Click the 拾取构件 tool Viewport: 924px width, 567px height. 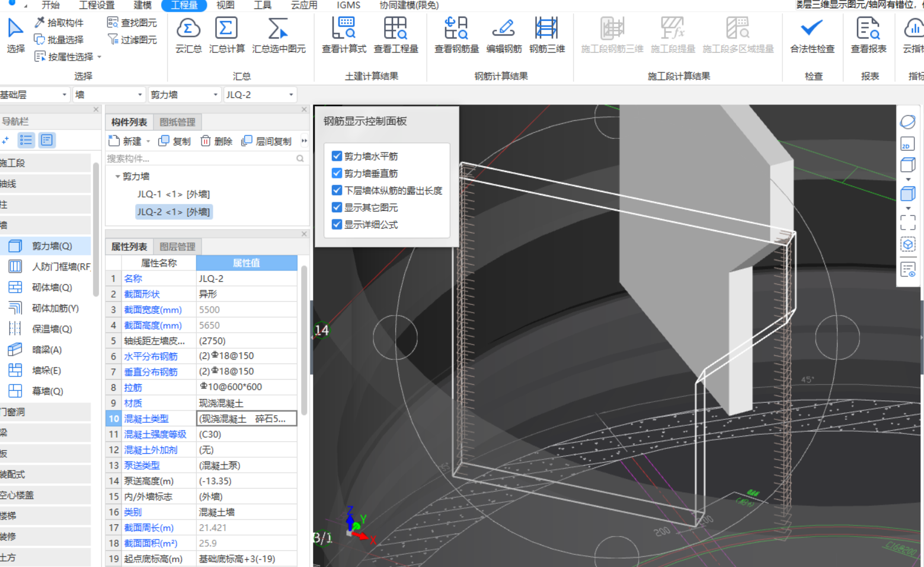pyautogui.click(x=59, y=23)
